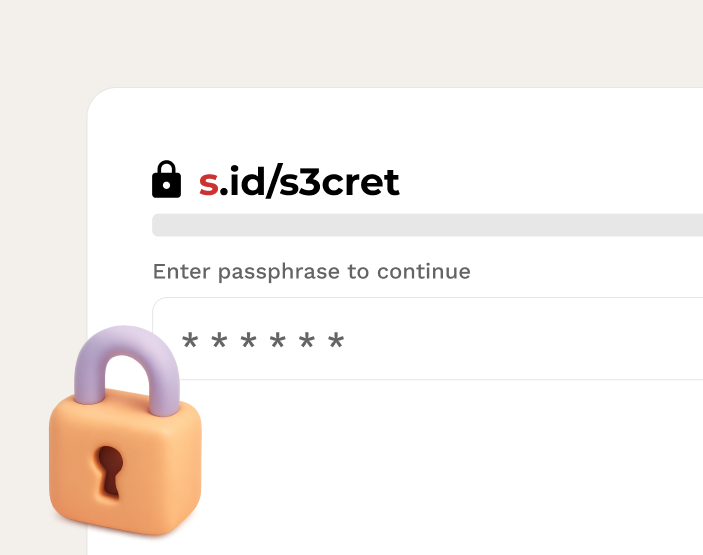Click the keyhole on the orange padlock
Viewport: 703px width, 555px height.
[111, 471]
